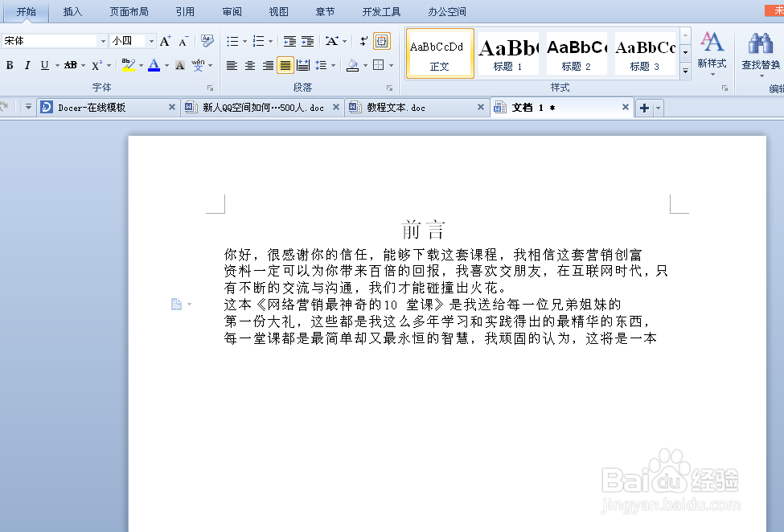Screen dimensions: 784x532
Task: Expand the font color dropdown arrow
Action: pyautogui.click(x=165, y=65)
